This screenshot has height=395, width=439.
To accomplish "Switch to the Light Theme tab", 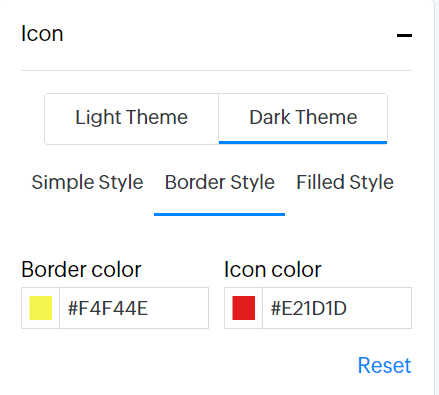I will click(132, 119).
